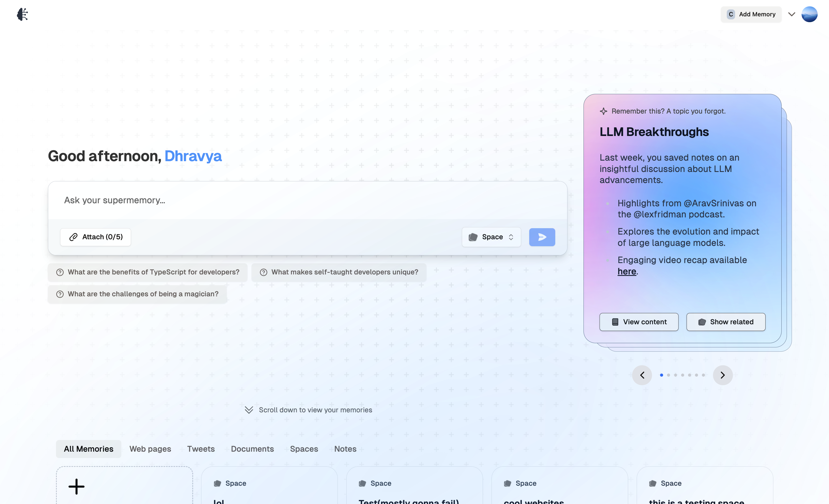Select the first carousel dot
Screen dimensions: 829x504
661,375
